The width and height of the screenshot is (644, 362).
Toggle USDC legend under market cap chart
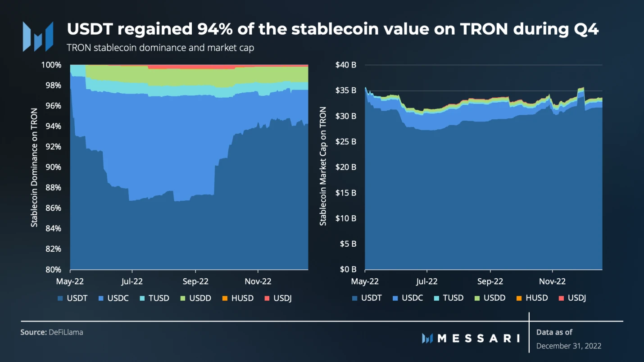pyautogui.click(x=408, y=298)
